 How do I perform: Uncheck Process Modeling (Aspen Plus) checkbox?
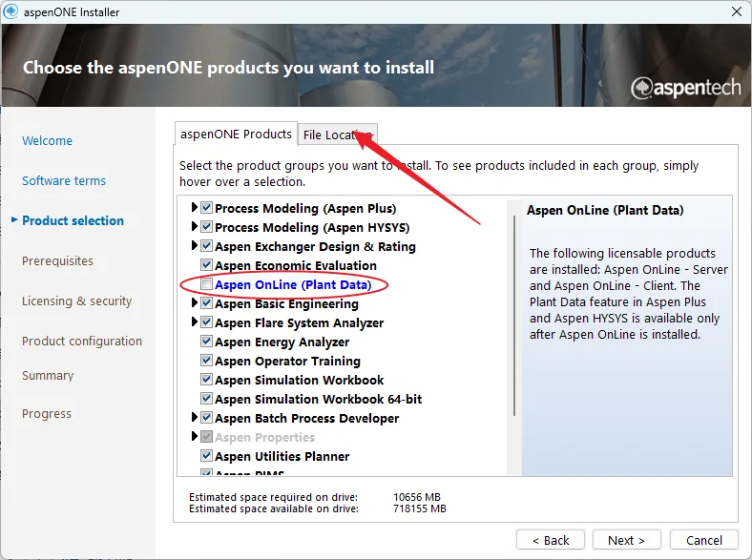point(207,208)
